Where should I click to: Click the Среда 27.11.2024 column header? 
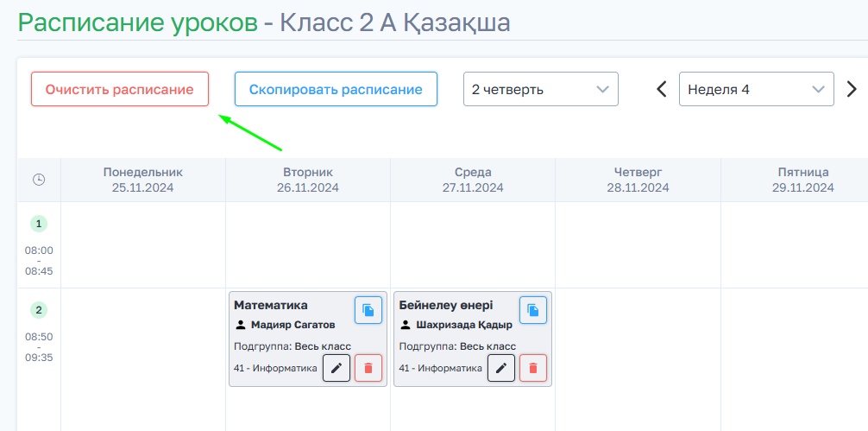(473, 180)
